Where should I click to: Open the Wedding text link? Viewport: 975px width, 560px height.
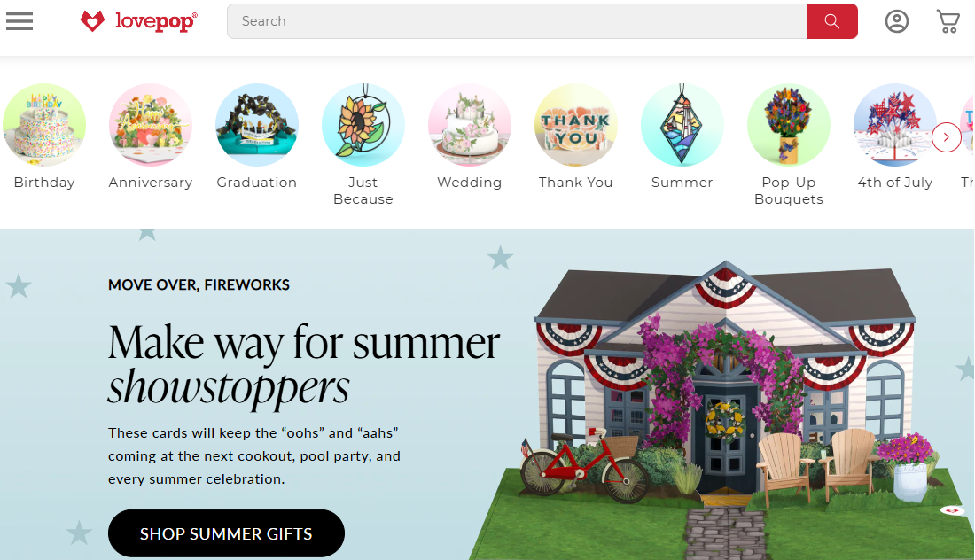(470, 183)
